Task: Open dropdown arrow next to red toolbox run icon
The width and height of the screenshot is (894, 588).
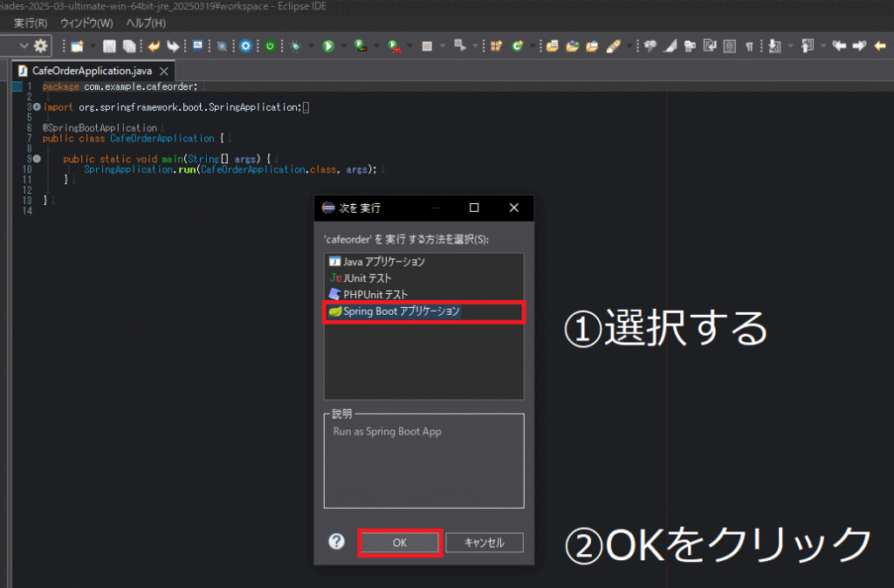Action: point(409,46)
